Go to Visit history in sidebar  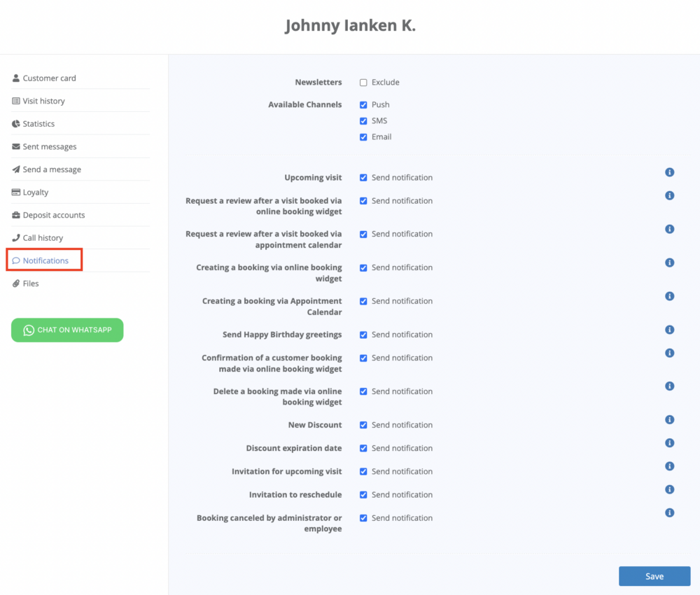pos(43,101)
